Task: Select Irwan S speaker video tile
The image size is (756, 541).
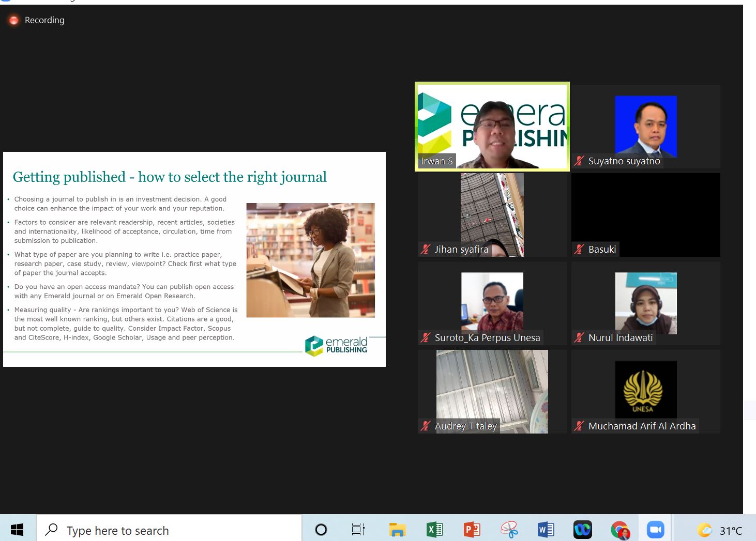Action: click(x=492, y=126)
